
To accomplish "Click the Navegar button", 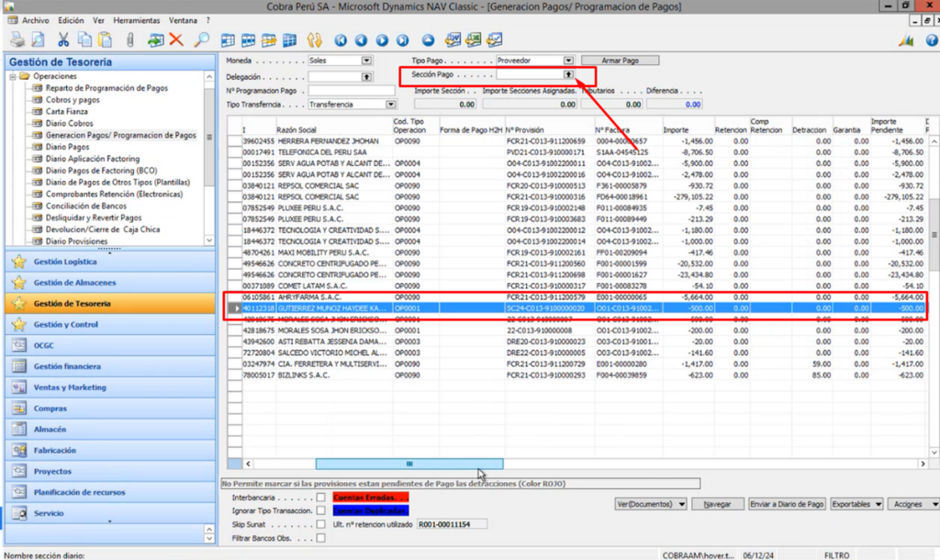I will click(x=717, y=504).
